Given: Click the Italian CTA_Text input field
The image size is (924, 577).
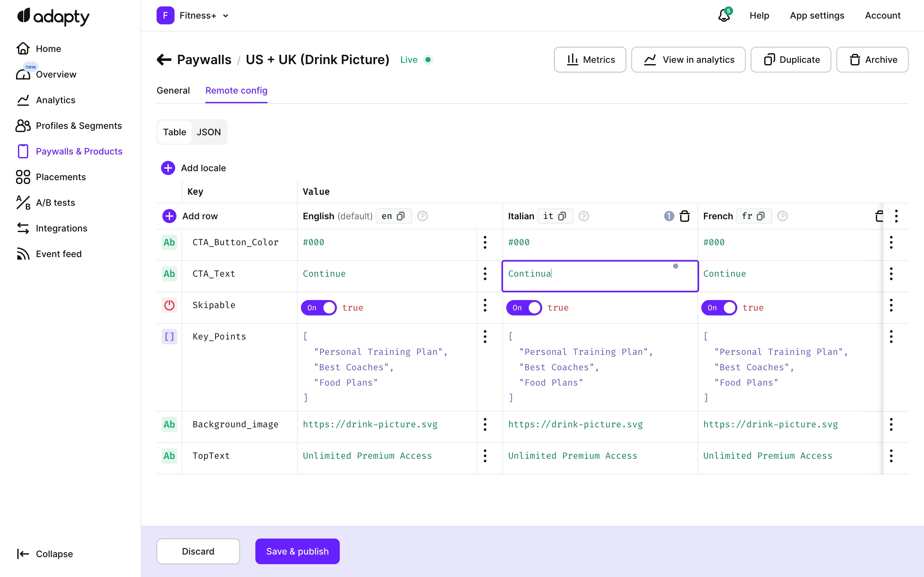Looking at the screenshot, I should [x=599, y=276].
